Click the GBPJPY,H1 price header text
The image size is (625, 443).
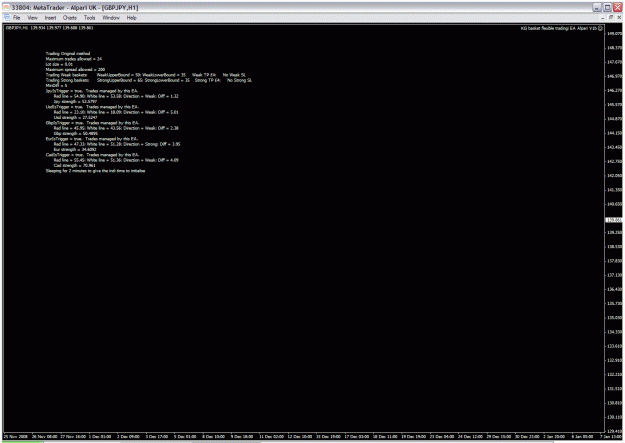(49, 28)
